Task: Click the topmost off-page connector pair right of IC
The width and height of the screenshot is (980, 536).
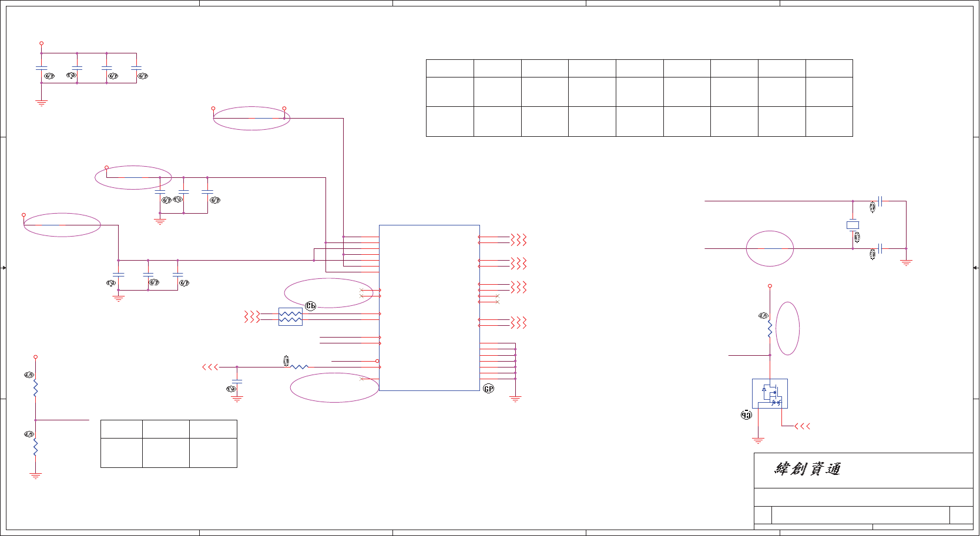Action: 518,240
